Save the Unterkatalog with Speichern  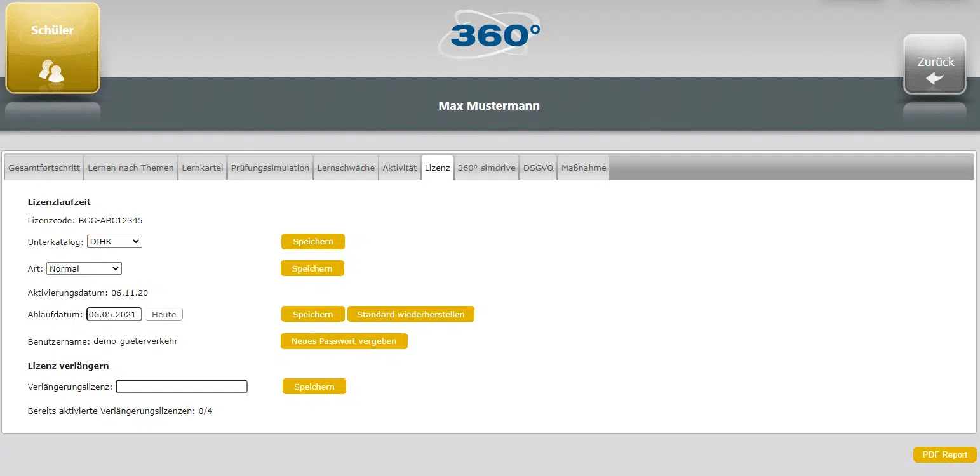click(312, 241)
